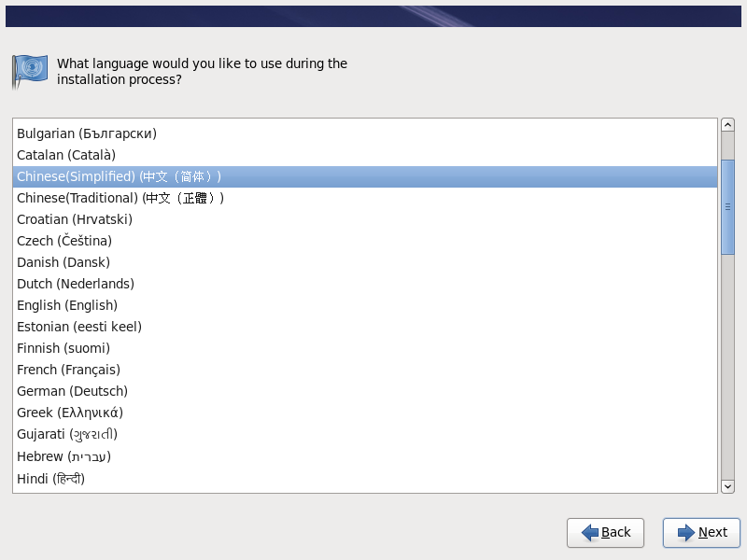Choose Catalan (Català) language

point(66,155)
